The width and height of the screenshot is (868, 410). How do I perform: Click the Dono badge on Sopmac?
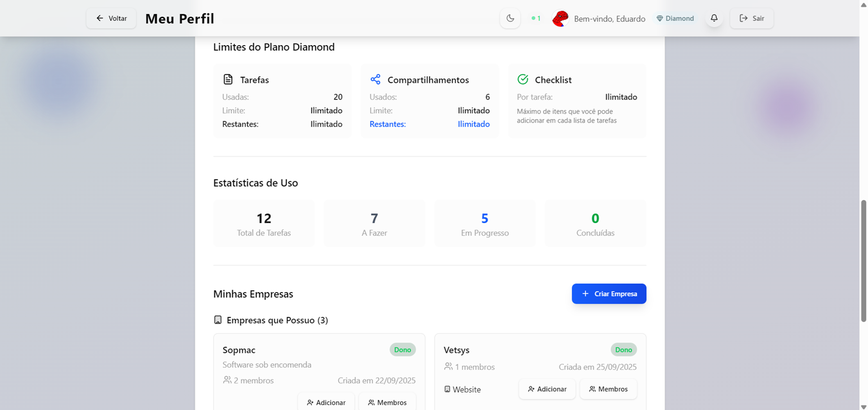[402, 350]
